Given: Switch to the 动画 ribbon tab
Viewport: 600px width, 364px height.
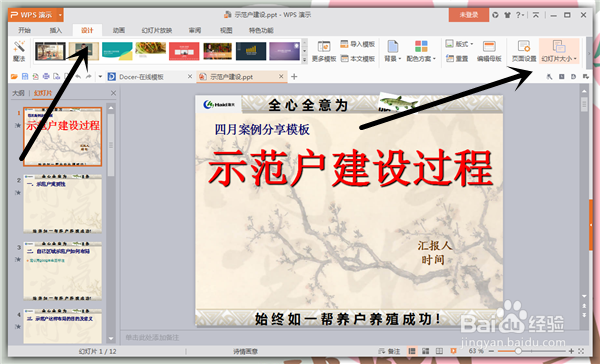Looking at the screenshot, I should (119, 30).
